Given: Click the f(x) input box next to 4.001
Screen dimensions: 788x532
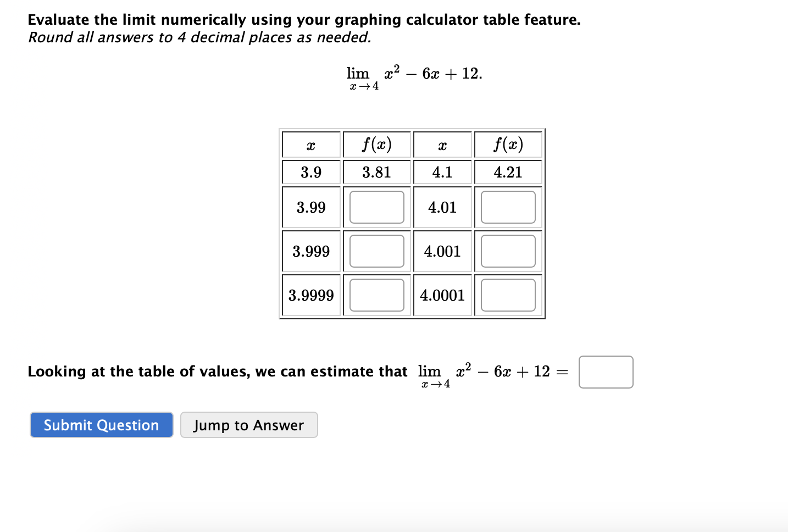Looking at the screenshot, I should pos(507,251).
